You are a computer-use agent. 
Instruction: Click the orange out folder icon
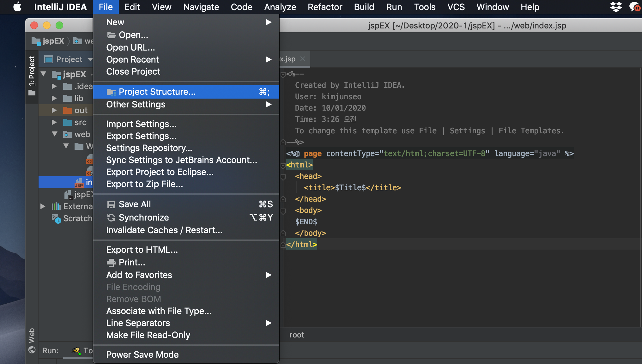pos(68,110)
